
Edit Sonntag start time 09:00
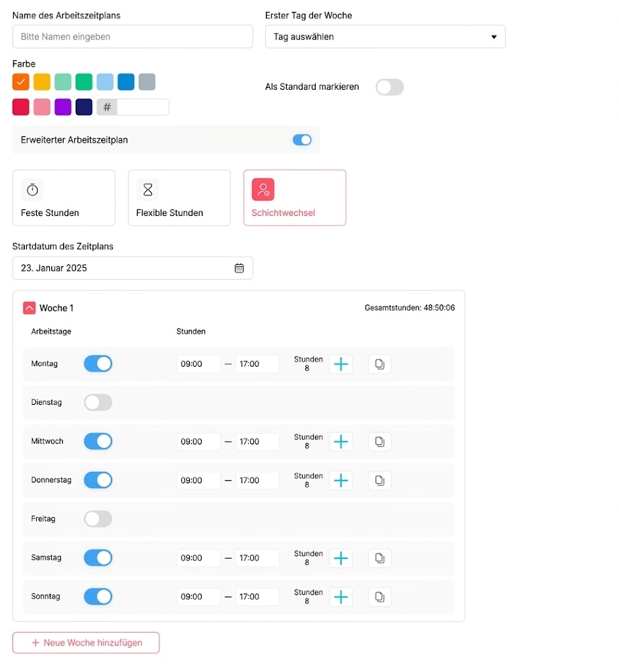(198, 597)
